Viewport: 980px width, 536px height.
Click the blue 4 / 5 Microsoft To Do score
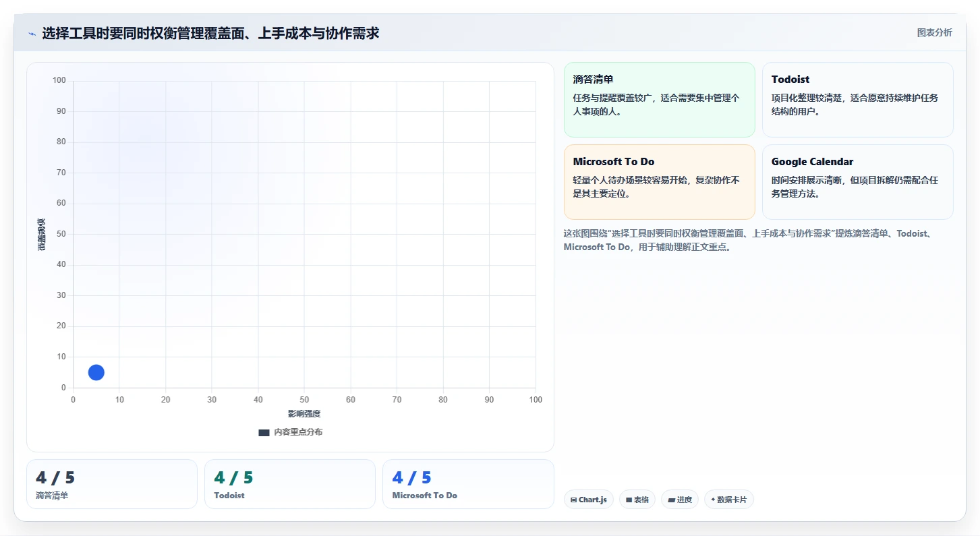tap(411, 478)
